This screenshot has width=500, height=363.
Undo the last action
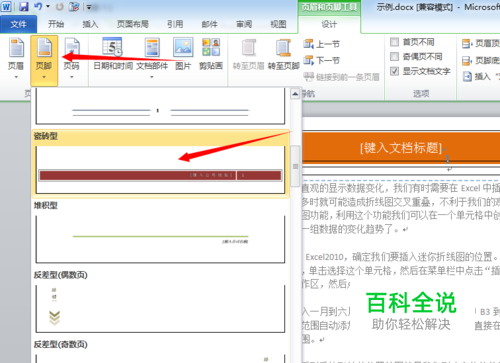38,6
